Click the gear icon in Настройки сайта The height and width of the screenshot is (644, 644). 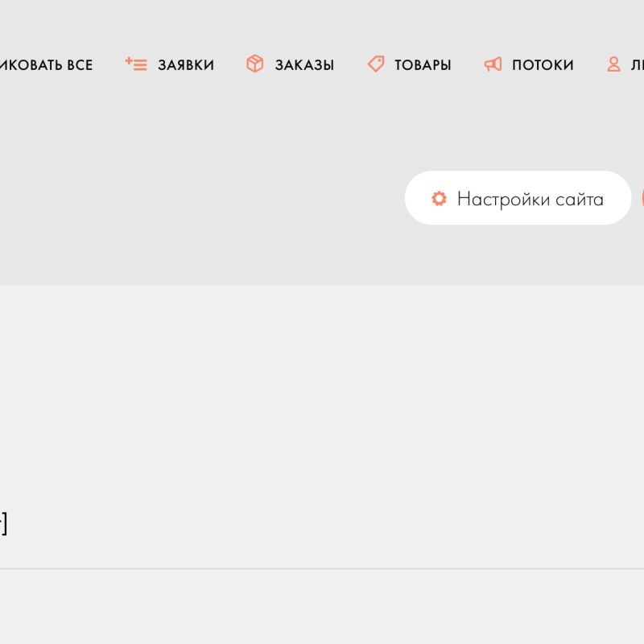[439, 199]
